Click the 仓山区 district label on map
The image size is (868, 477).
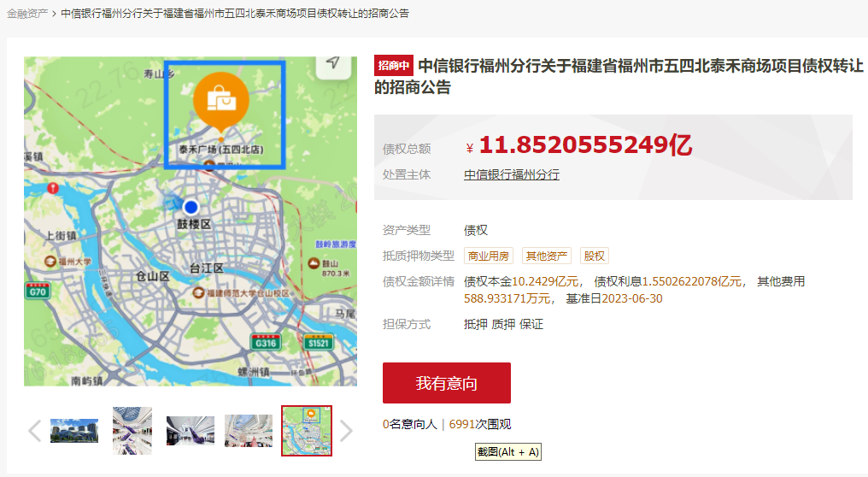pos(153,276)
